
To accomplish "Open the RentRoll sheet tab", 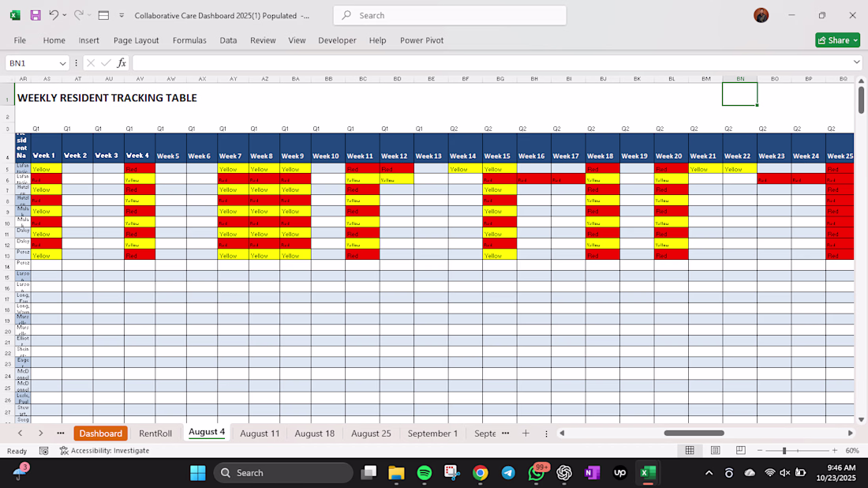I will tap(155, 434).
